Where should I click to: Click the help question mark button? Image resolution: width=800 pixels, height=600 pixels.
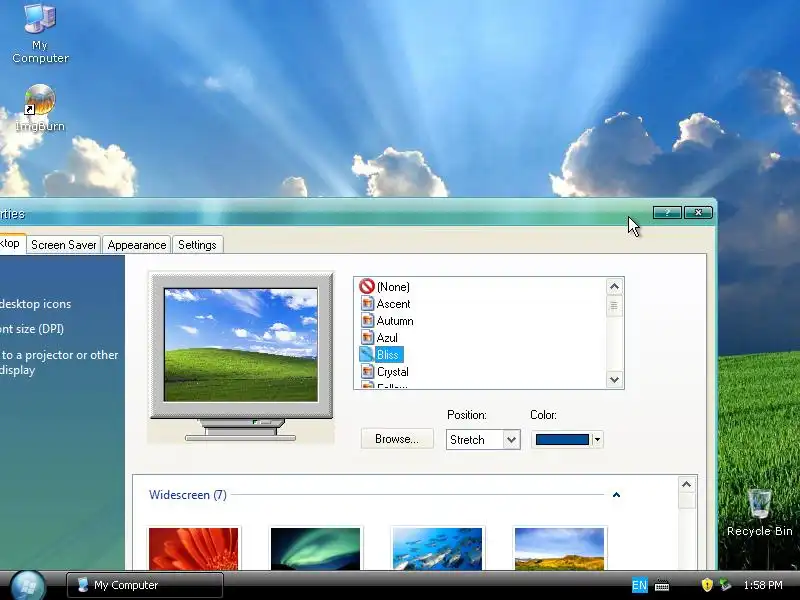point(667,213)
